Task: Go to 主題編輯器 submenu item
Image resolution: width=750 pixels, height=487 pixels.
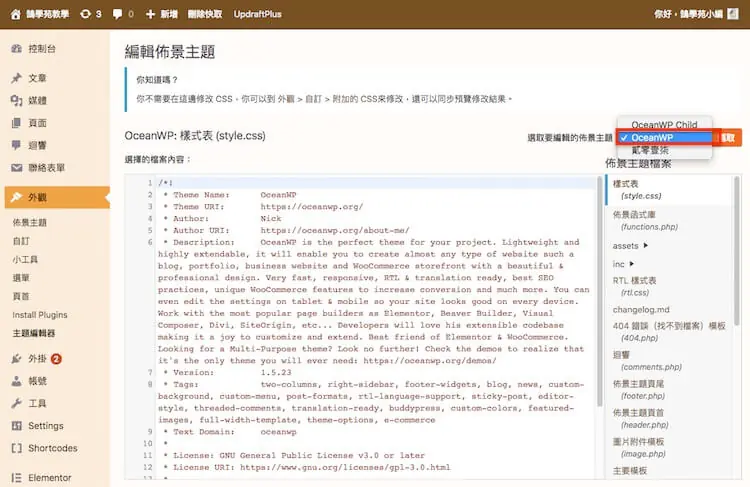Action: 33,333
